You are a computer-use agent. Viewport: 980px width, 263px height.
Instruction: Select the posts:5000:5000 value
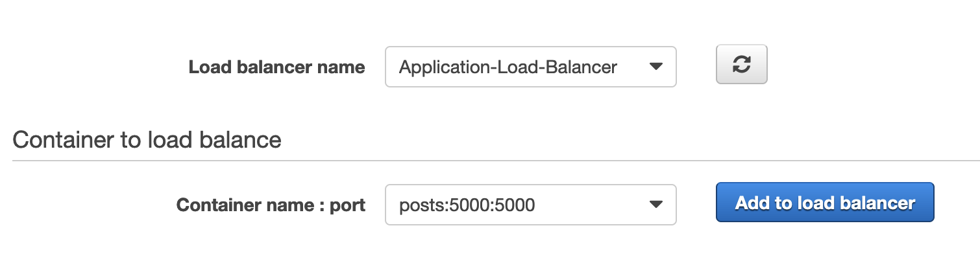467,205
